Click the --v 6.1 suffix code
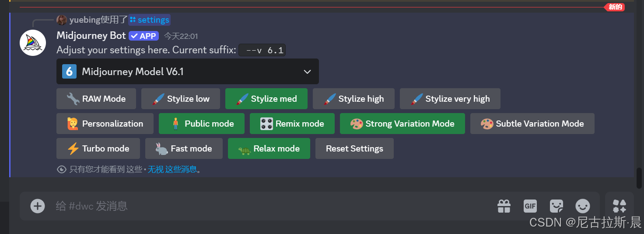The width and height of the screenshot is (644, 234). 262,50
